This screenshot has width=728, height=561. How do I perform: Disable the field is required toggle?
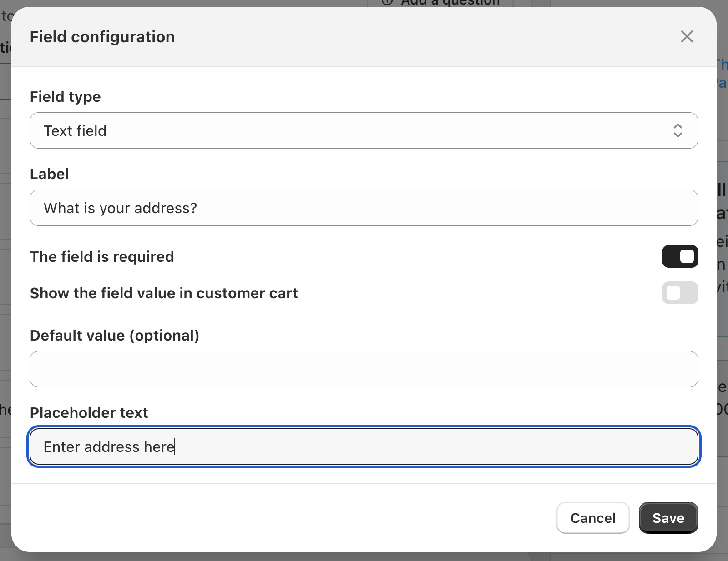click(x=680, y=256)
